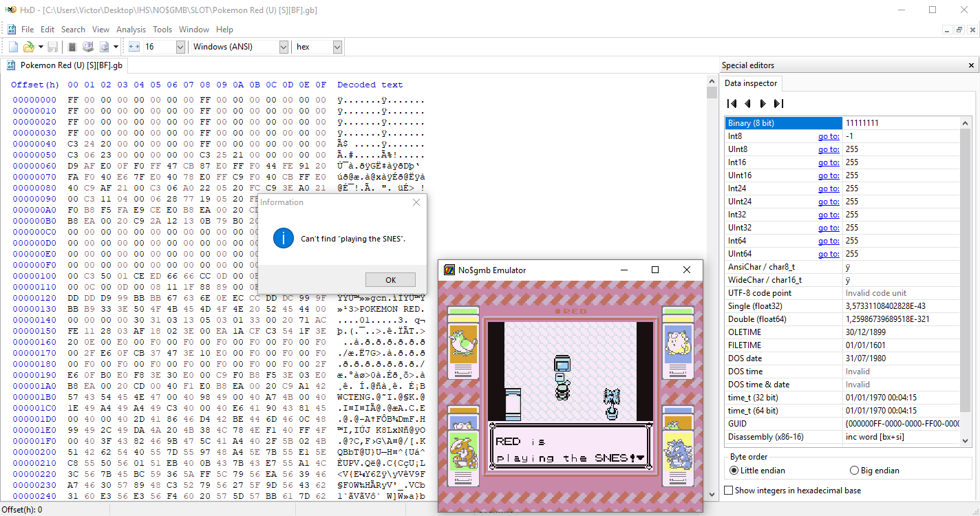Go to previous byte in Data inspector
This screenshot has width=980, height=516.
[748, 104]
